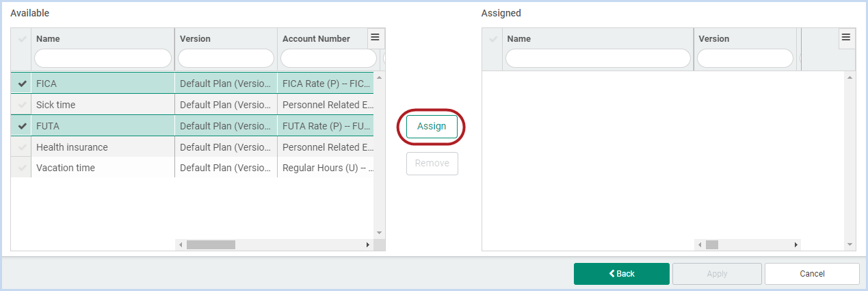
Task: Click down arrow of Available vertical scrollbar
Action: pyautogui.click(x=380, y=233)
